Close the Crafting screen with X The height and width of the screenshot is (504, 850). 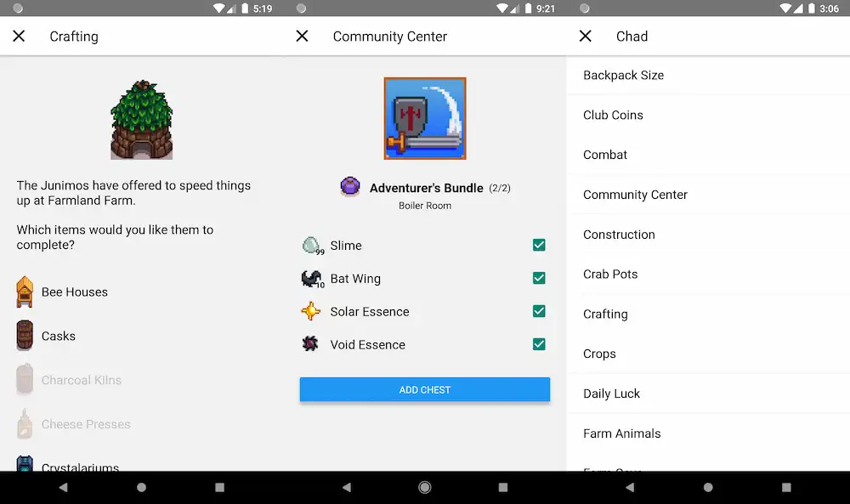click(x=19, y=37)
